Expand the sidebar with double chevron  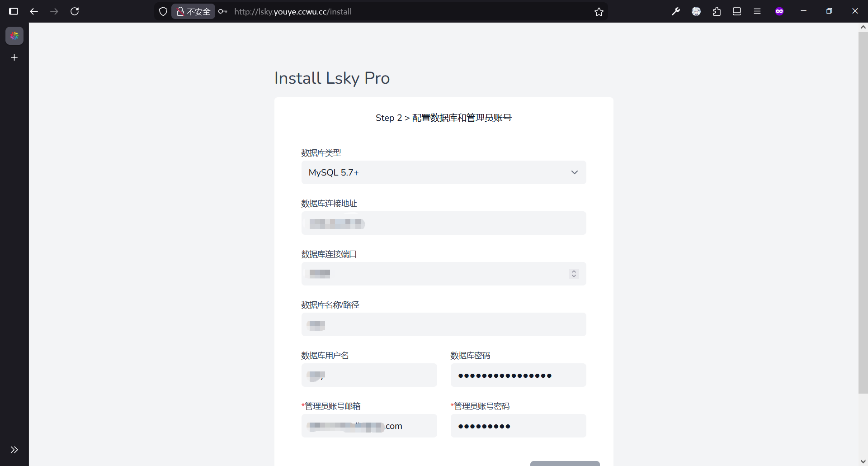pyautogui.click(x=14, y=450)
